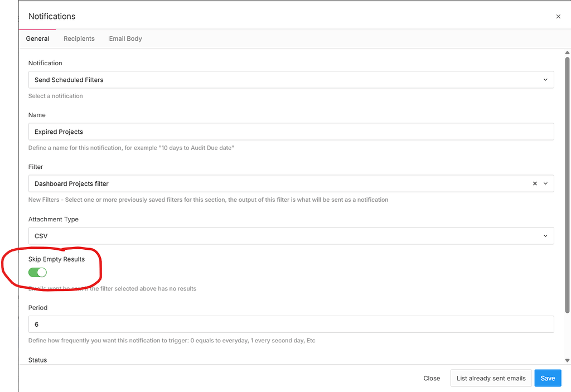Viewport: 571px width, 392px height.
Task: Open the Dashboard Projects filter combo box
Action: click(x=279, y=183)
